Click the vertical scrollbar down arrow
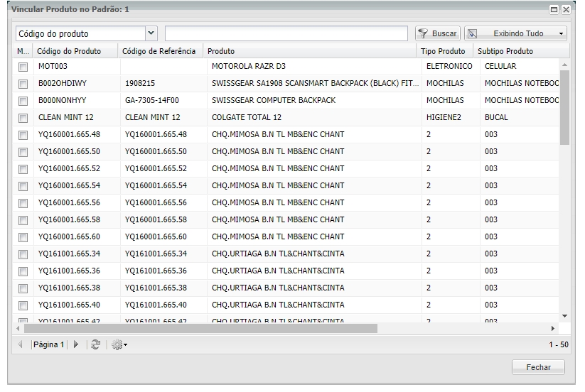 click(x=564, y=316)
